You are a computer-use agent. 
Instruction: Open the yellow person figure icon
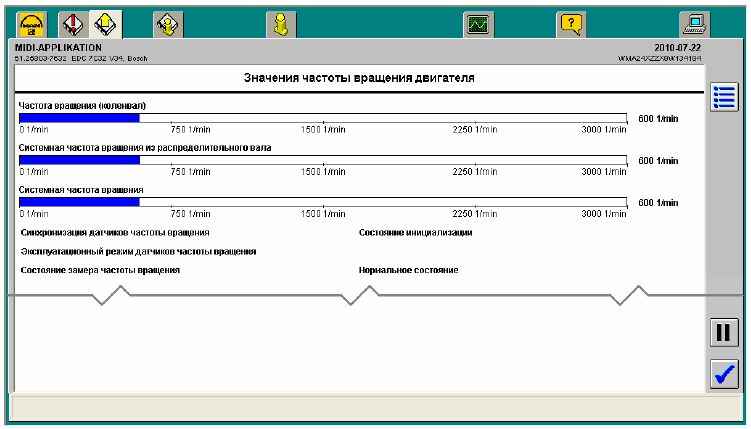[x=283, y=20]
